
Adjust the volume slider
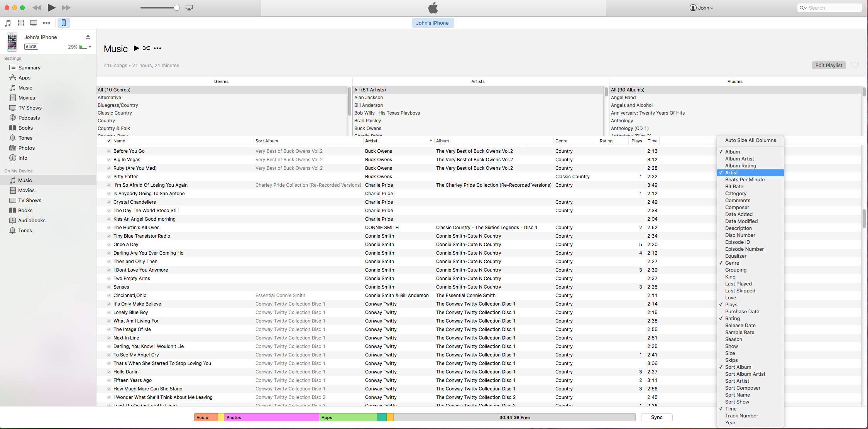[159, 7]
